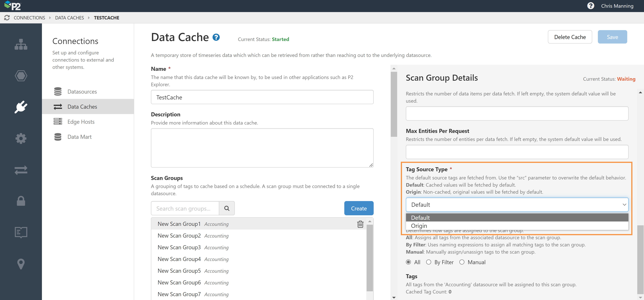
Task: Open Data Cache help question icon
Action: coord(216,37)
